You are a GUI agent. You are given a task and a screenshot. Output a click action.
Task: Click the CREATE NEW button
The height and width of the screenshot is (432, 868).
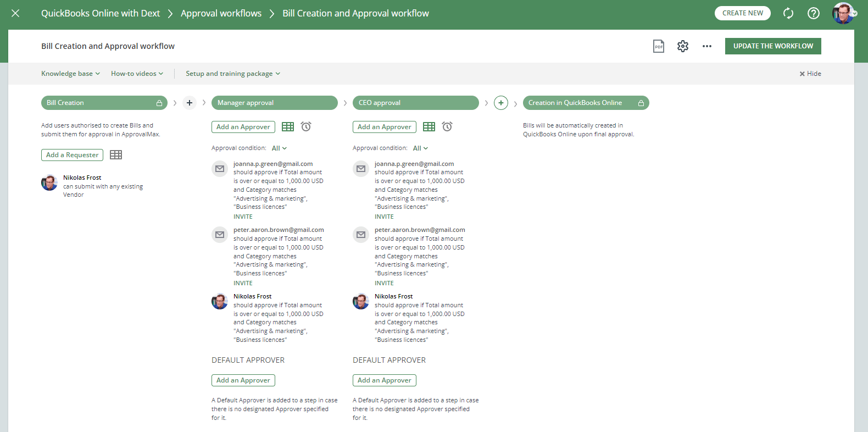point(743,13)
